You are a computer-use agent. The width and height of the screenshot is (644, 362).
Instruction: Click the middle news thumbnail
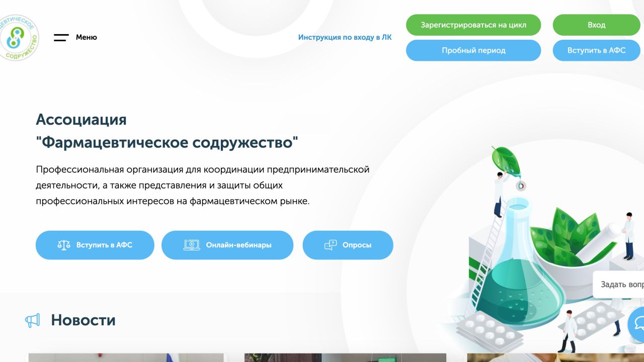coord(345,358)
